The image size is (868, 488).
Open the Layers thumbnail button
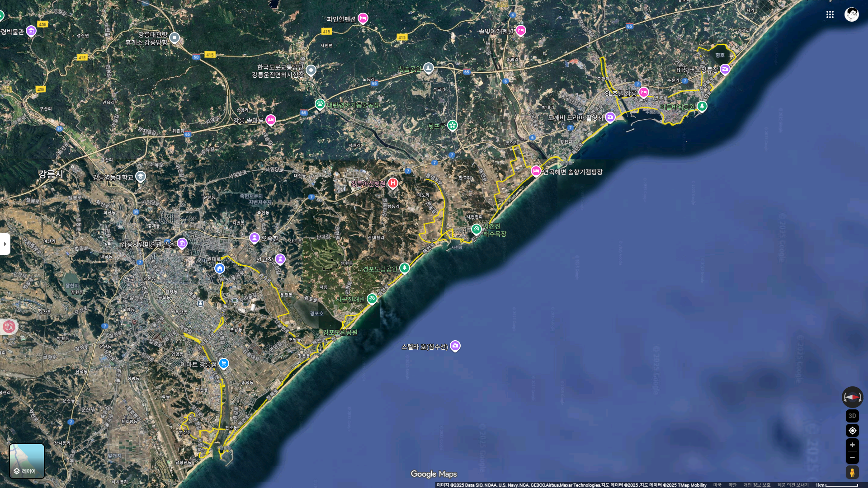(x=27, y=461)
